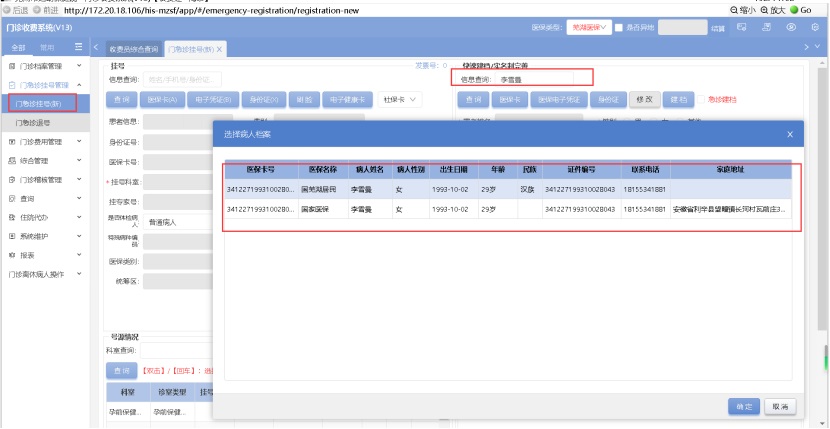Click 查询 button in the 快速建档 panel
830x429 pixels.
click(473, 100)
